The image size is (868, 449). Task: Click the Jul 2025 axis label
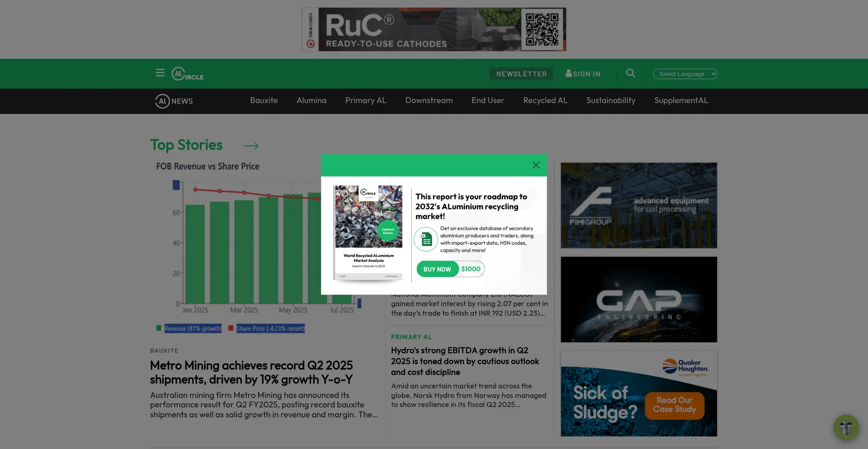(x=342, y=310)
